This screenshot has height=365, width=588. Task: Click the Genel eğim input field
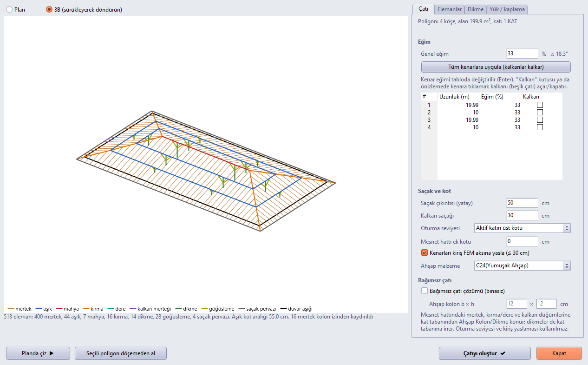(522, 54)
